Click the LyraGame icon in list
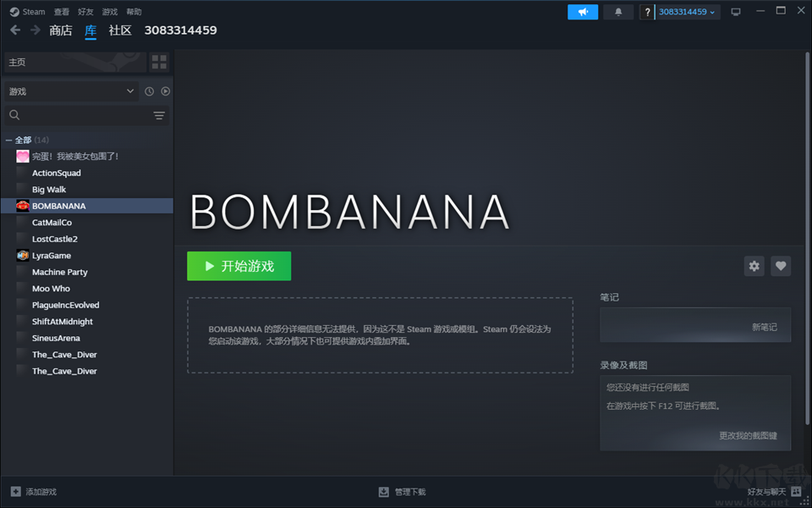Screen dimensions: 812x508 [x=23, y=256]
